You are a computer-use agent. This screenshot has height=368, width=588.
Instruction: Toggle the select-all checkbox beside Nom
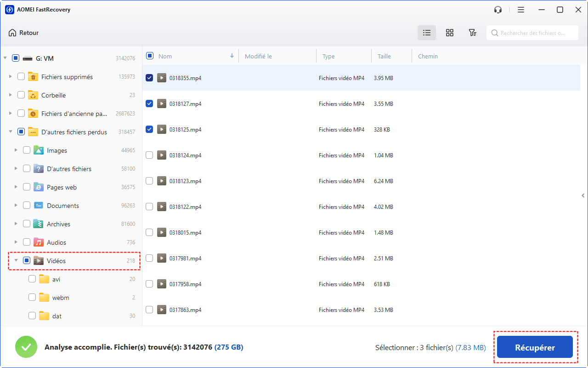150,56
